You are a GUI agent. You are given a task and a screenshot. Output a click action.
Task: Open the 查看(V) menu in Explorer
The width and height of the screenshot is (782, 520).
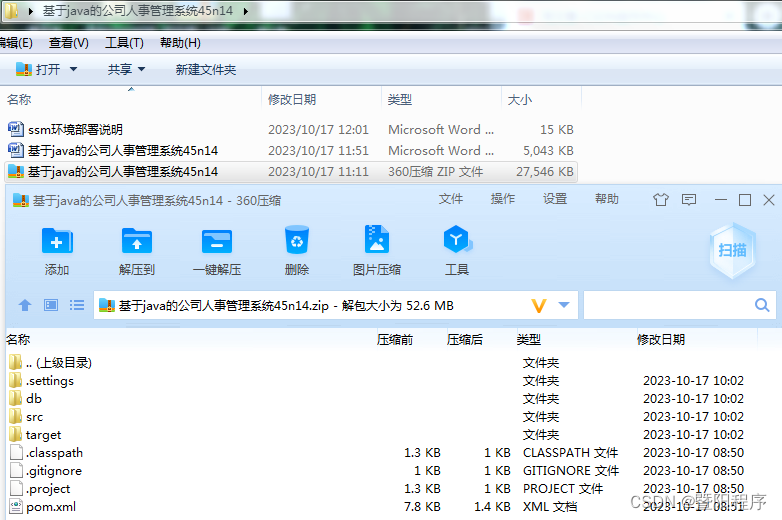pos(68,43)
